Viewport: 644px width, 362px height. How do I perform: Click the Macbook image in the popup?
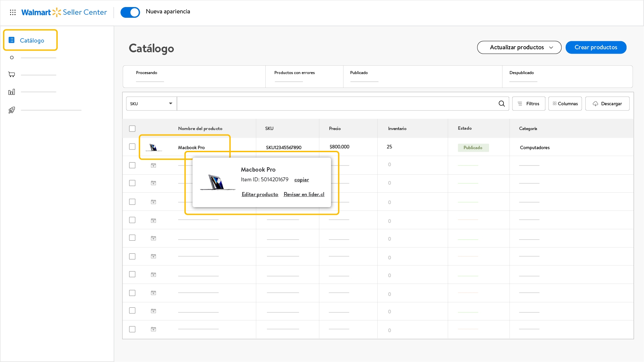coord(218,182)
